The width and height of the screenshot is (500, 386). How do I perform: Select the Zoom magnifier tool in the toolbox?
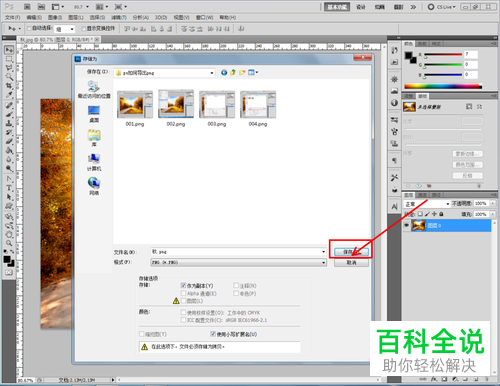[x=9, y=243]
